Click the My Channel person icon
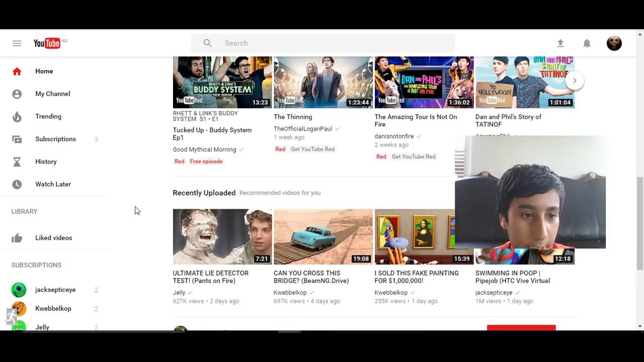 pyautogui.click(x=17, y=94)
